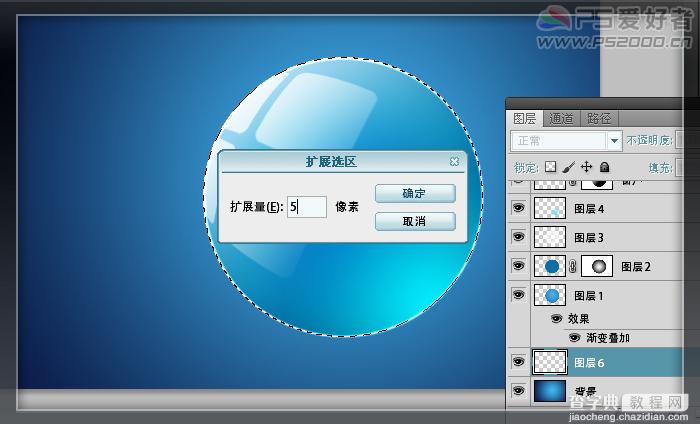Switch to the 通道 tab

pyautogui.click(x=561, y=118)
